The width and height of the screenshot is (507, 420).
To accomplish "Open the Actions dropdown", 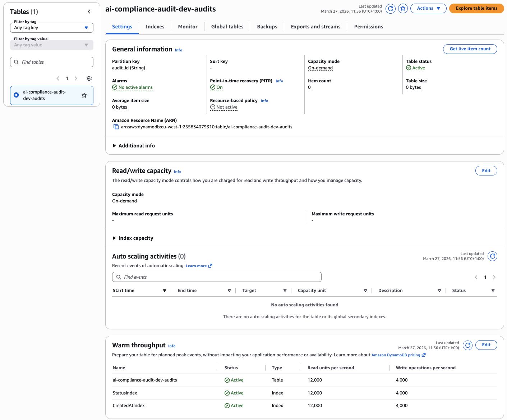I will (428, 8).
